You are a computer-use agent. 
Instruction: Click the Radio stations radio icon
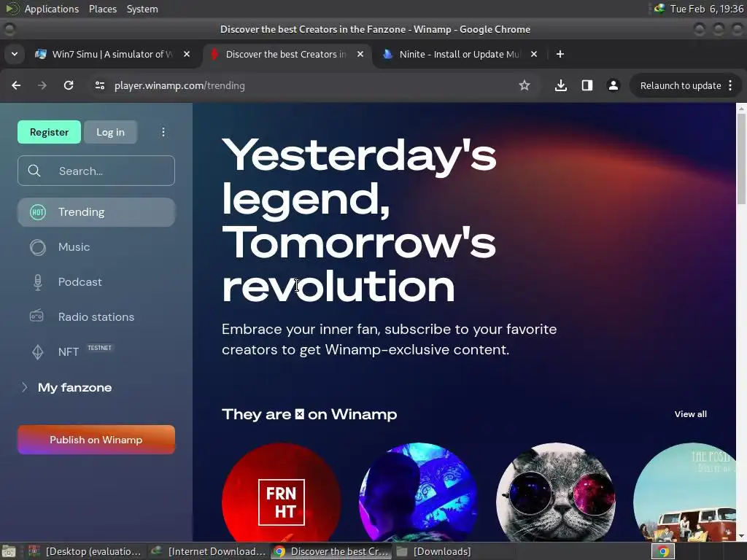click(36, 316)
